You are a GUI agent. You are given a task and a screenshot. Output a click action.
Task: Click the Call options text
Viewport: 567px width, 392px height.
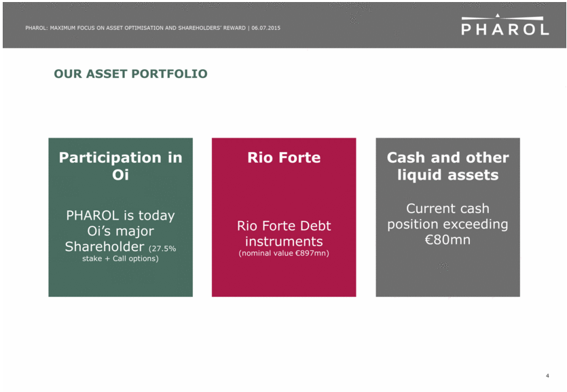pyautogui.click(x=136, y=258)
